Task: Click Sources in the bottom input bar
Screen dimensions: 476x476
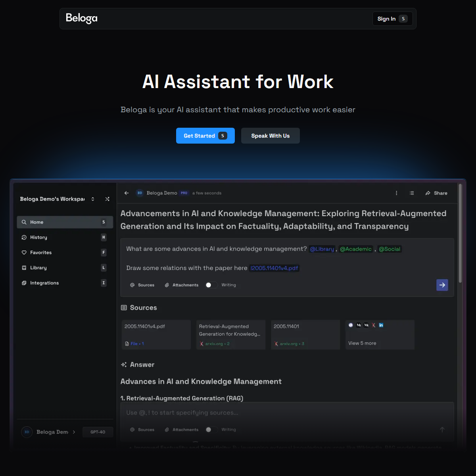Action: (x=142, y=430)
